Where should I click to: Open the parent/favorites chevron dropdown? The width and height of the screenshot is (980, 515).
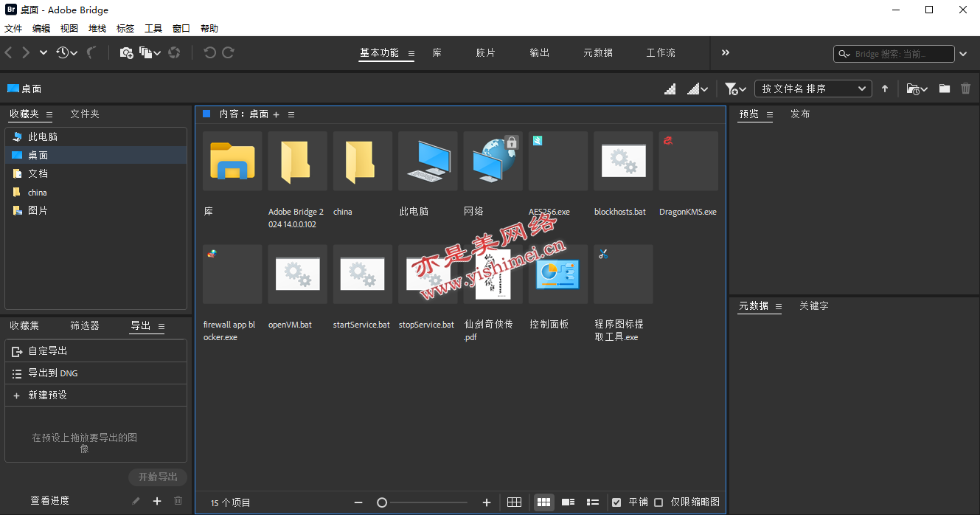click(44, 52)
